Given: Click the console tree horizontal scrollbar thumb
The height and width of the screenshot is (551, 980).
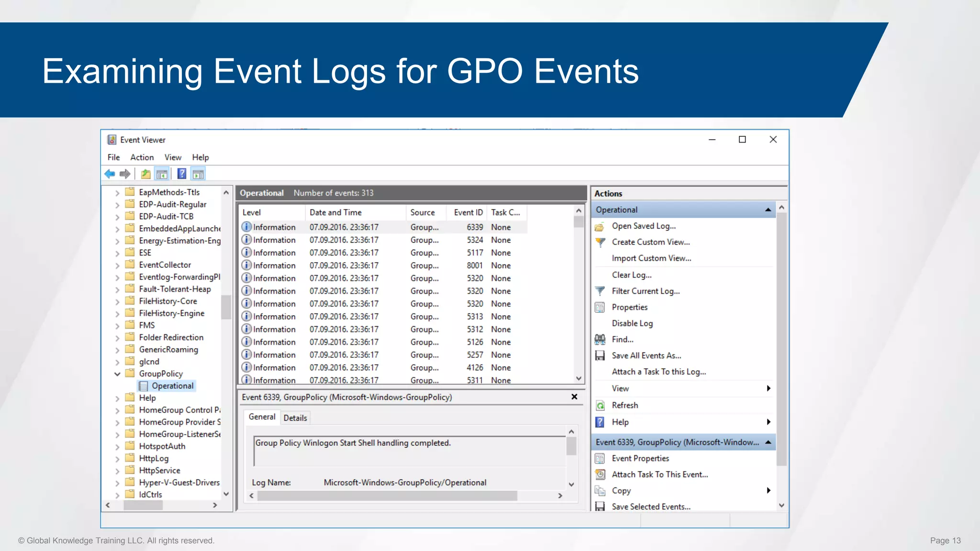Looking at the screenshot, I should 144,505.
